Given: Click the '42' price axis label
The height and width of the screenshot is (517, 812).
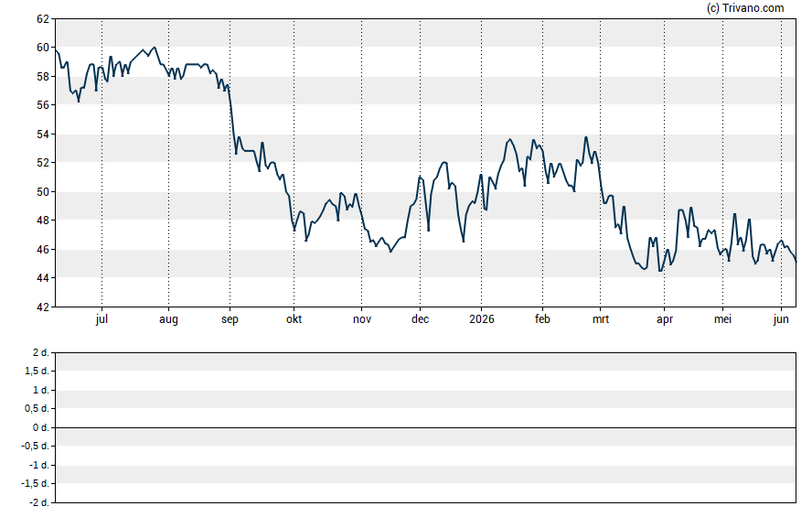Looking at the screenshot, I should point(43,307).
